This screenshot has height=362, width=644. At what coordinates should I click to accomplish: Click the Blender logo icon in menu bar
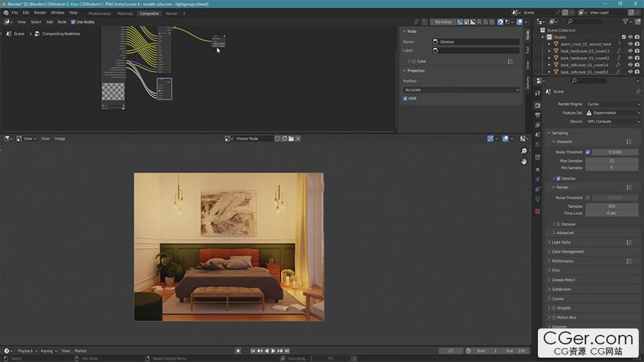(x=5, y=12)
